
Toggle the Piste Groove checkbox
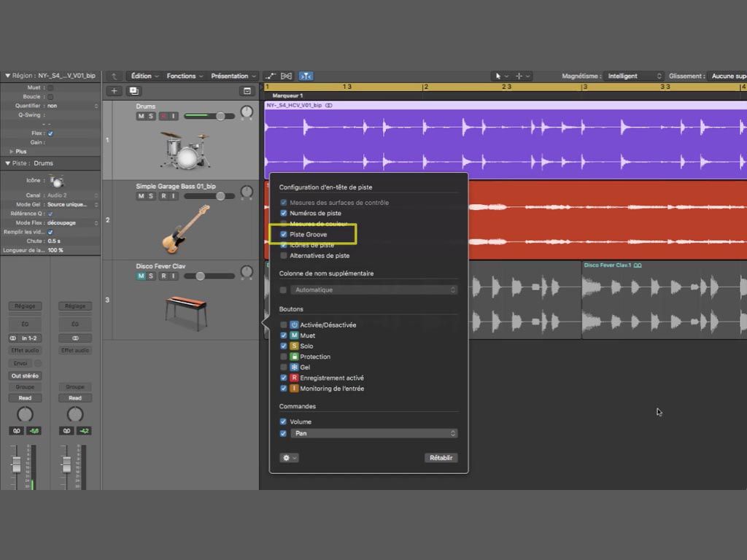284,235
